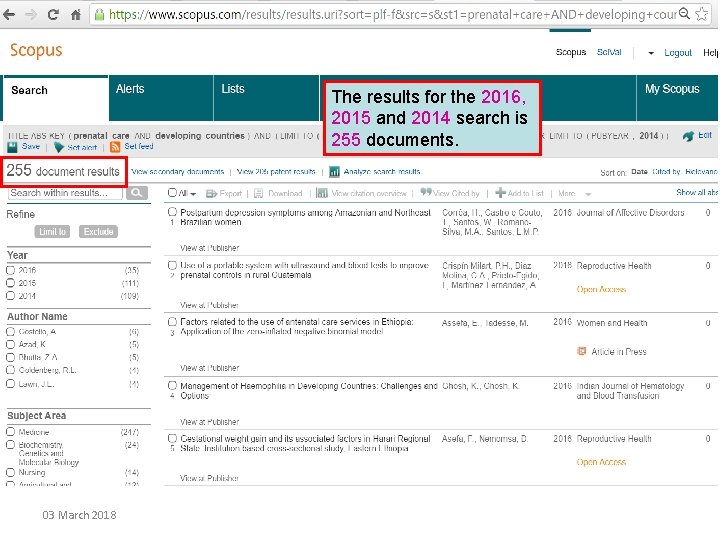Viewport: 720px width, 540px height.
Task: Tick the 2014 year filter
Action: tap(11, 296)
